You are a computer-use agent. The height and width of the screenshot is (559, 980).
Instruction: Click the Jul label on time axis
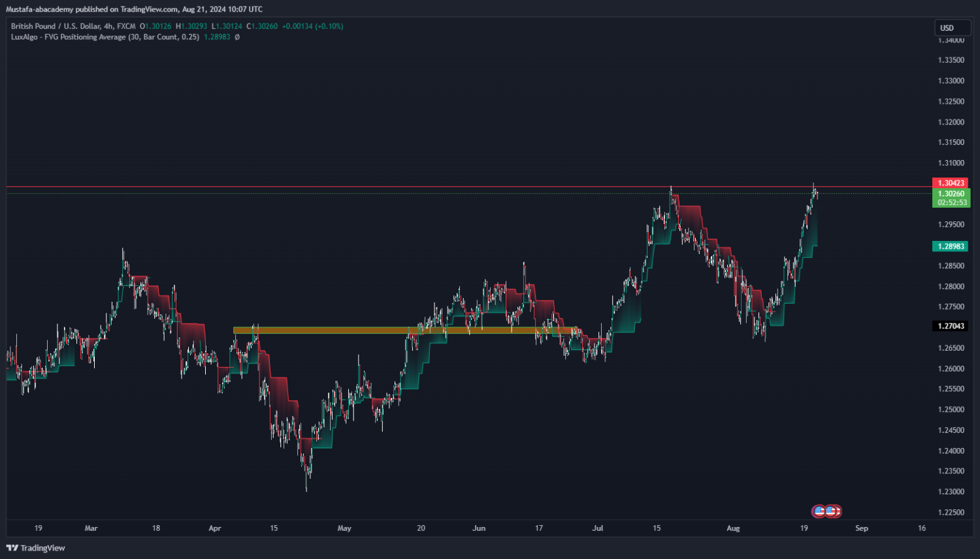click(x=597, y=528)
